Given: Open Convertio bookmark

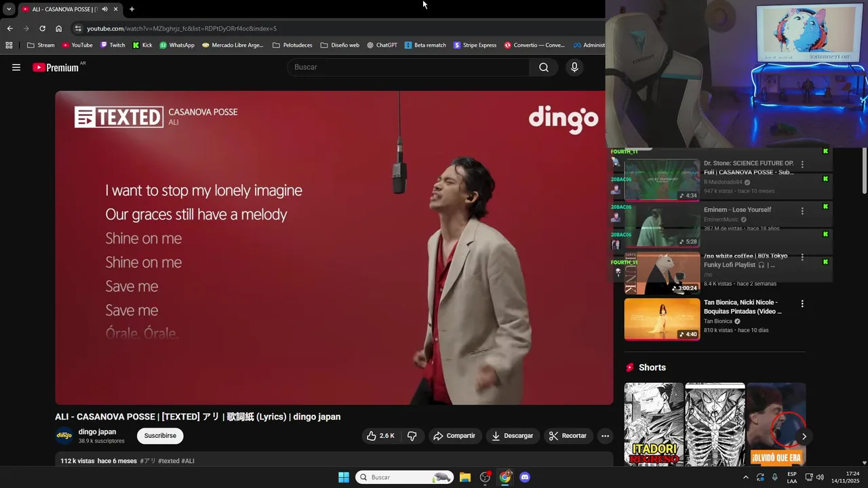Looking at the screenshot, I should (534, 45).
